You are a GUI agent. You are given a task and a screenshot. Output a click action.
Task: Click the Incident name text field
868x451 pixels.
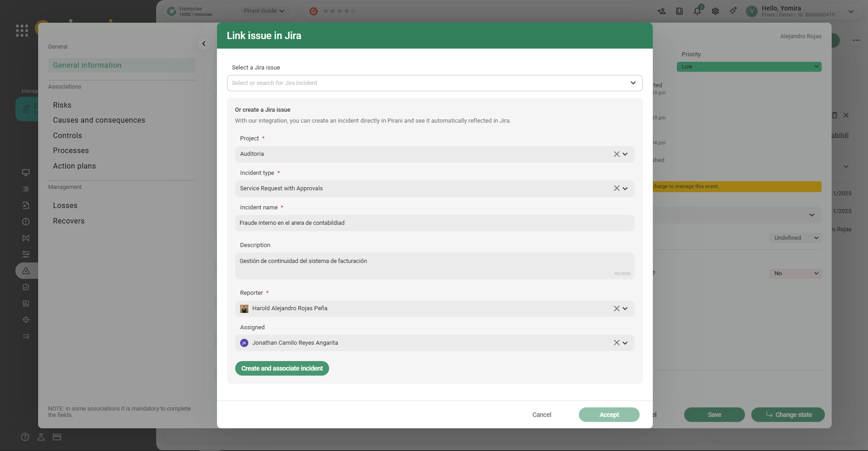pos(434,223)
